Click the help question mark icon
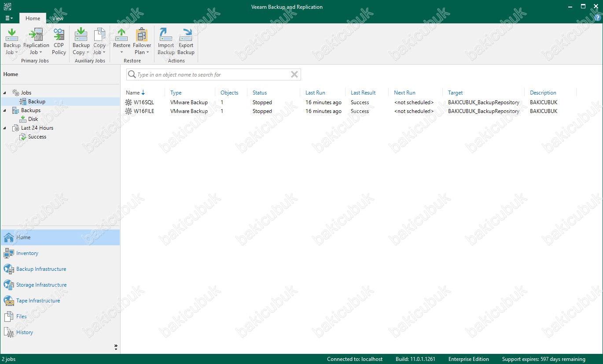 [x=597, y=18]
